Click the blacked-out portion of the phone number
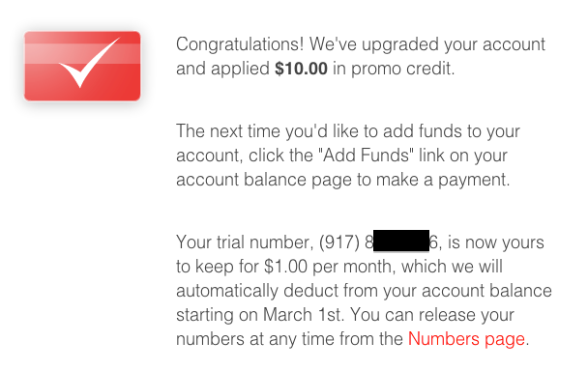 pyautogui.click(x=401, y=241)
